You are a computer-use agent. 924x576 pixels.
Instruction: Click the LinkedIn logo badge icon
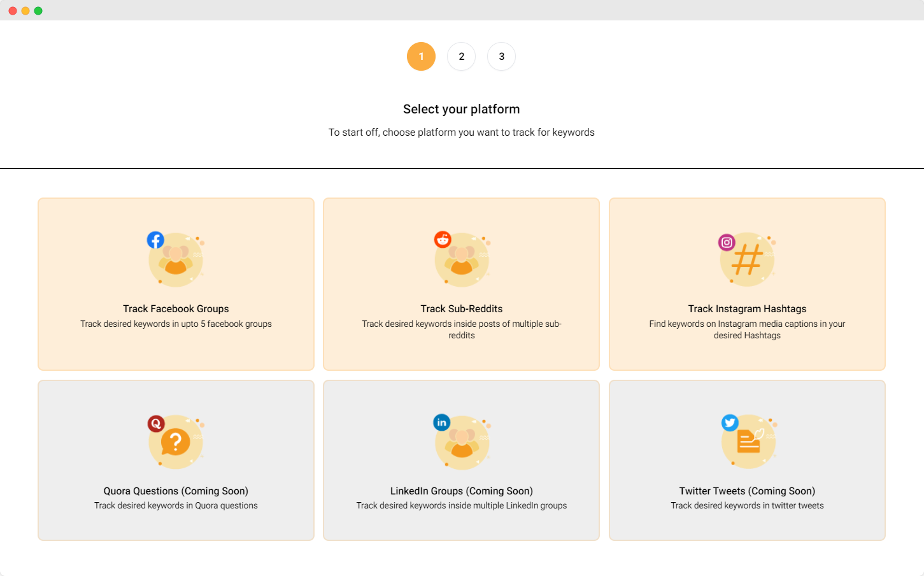441,422
